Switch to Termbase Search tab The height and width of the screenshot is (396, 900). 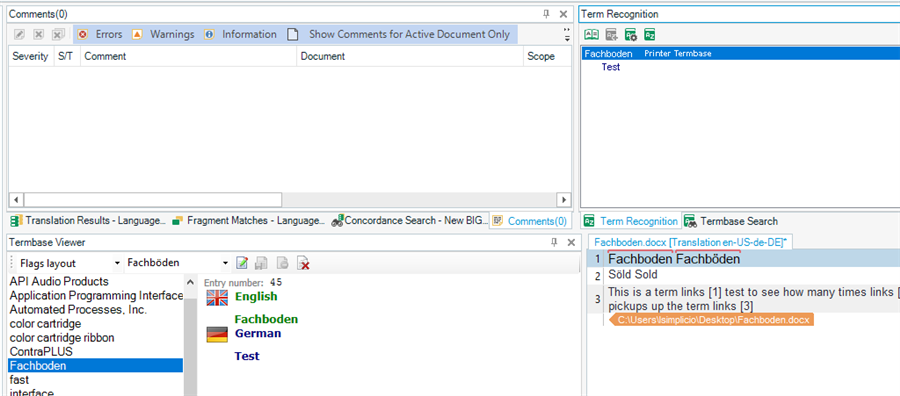point(731,221)
